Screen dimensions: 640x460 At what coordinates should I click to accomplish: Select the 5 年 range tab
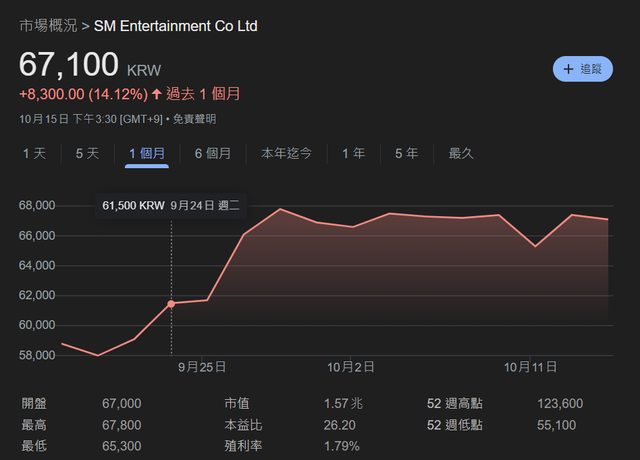coord(407,153)
